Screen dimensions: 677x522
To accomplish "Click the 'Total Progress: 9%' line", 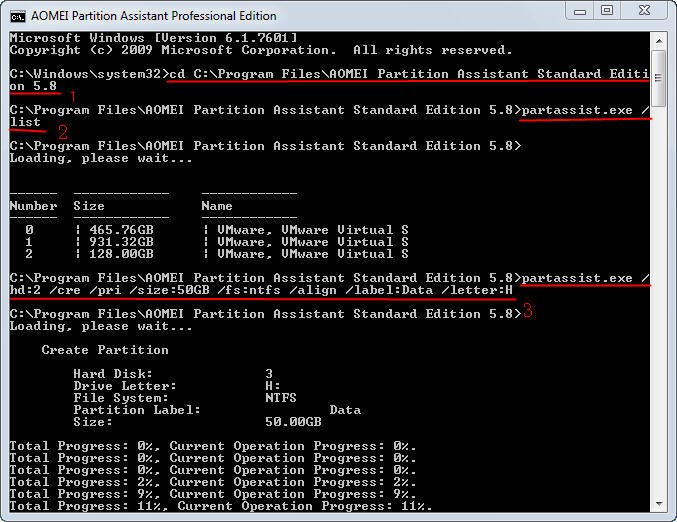I will tap(213, 494).
